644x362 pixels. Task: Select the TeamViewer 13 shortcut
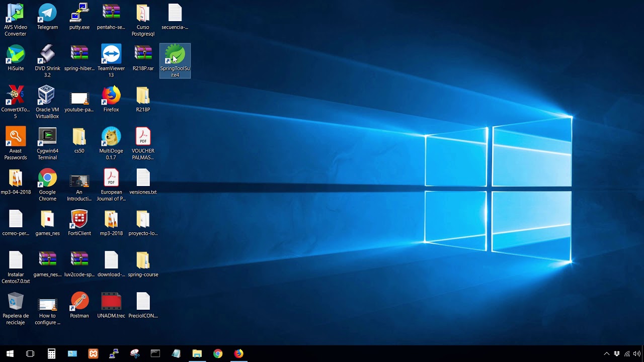pyautogui.click(x=111, y=61)
